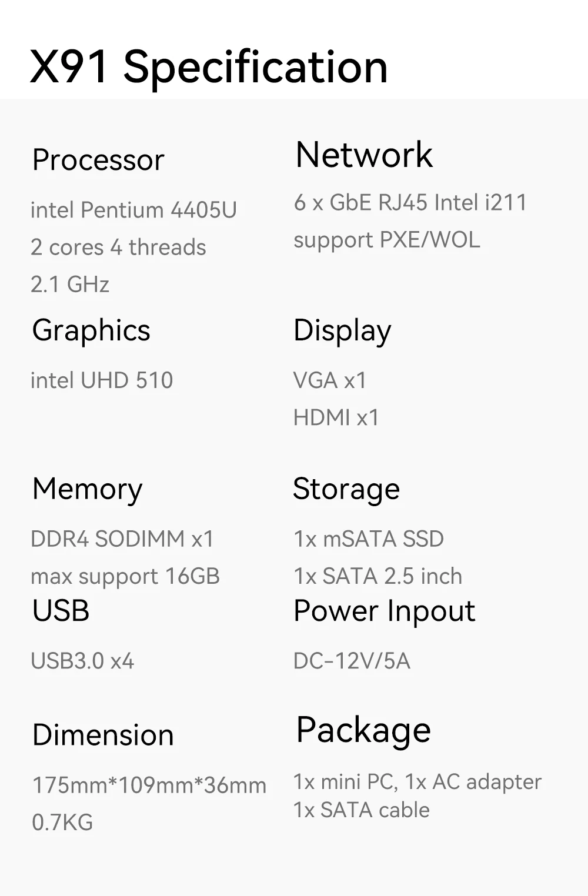Click the 175mm*109mm*36mm dimension text

click(149, 785)
